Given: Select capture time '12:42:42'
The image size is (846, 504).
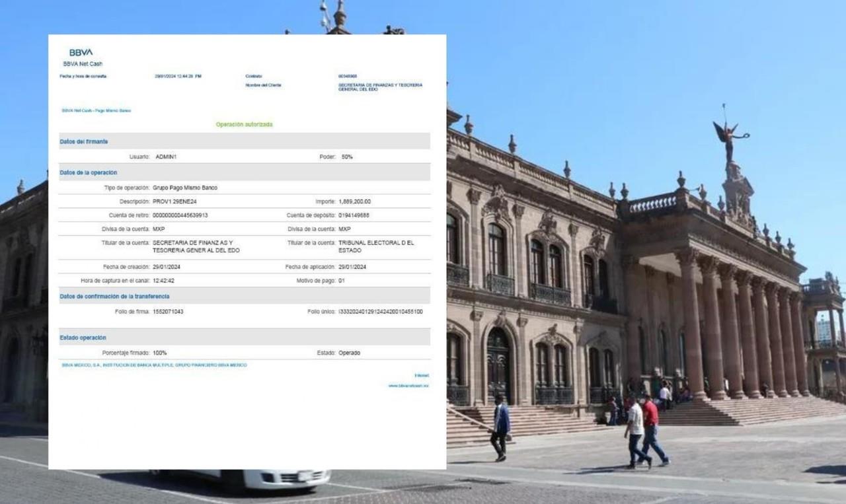Looking at the screenshot, I should click(163, 281).
